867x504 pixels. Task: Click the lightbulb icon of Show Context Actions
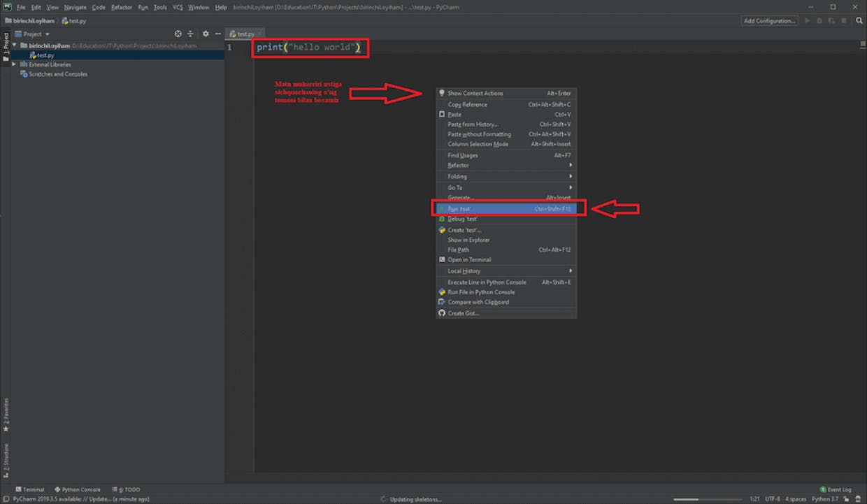pos(442,93)
